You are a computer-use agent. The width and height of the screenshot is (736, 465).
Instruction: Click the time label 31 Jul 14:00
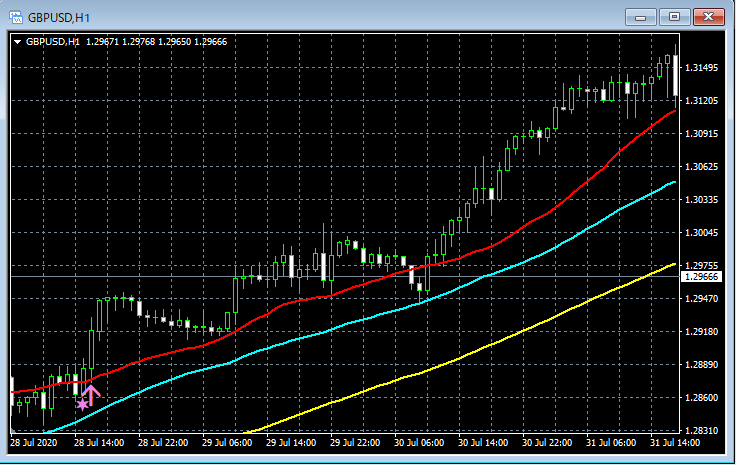coord(675,443)
